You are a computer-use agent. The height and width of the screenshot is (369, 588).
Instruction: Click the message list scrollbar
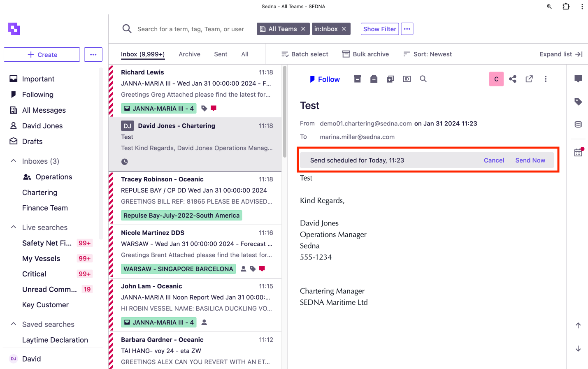285,111
